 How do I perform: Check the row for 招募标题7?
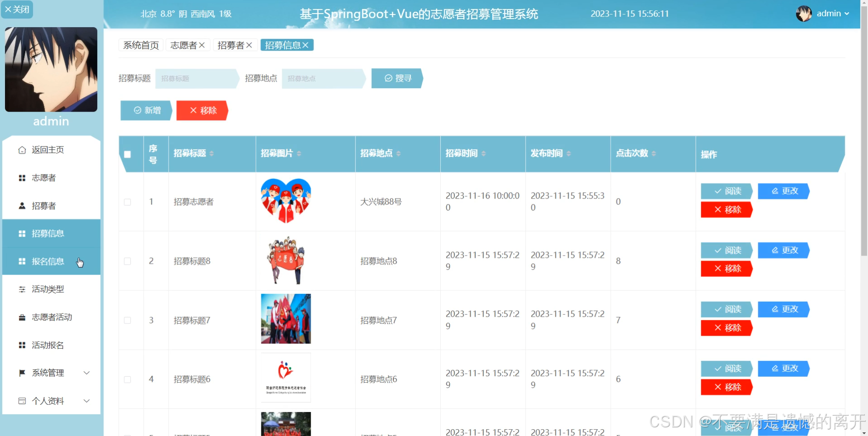[127, 321]
